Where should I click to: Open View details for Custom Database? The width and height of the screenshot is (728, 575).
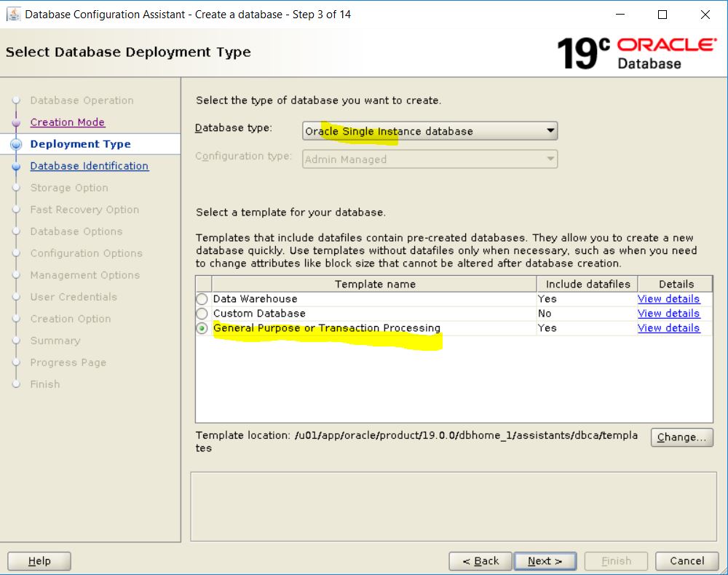coord(668,314)
